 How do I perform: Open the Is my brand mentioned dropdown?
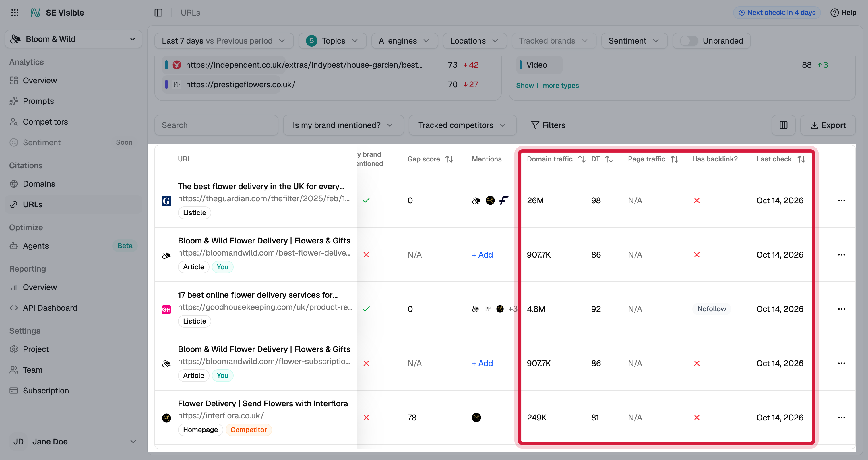coord(343,125)
